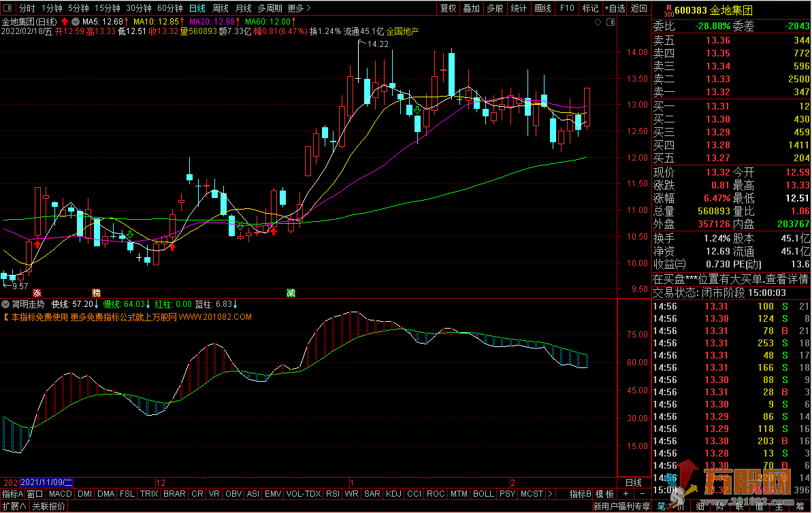Open the 指标B indicator group

(581, 494)
